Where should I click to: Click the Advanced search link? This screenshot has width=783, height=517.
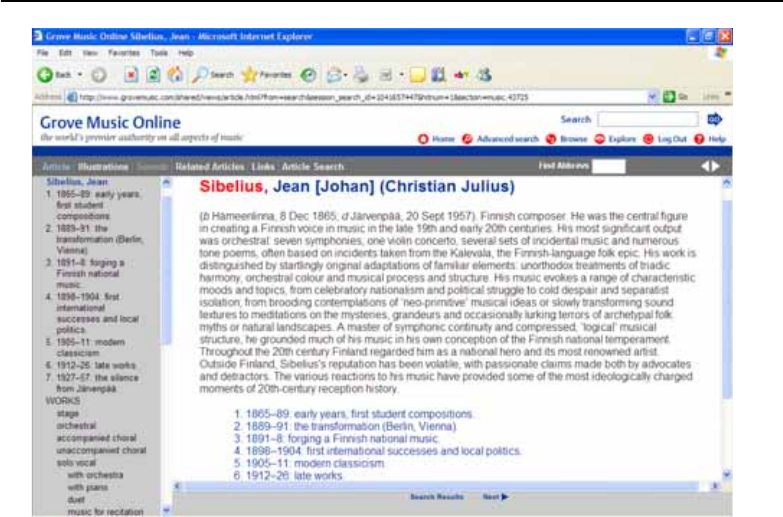click(508, 139)
